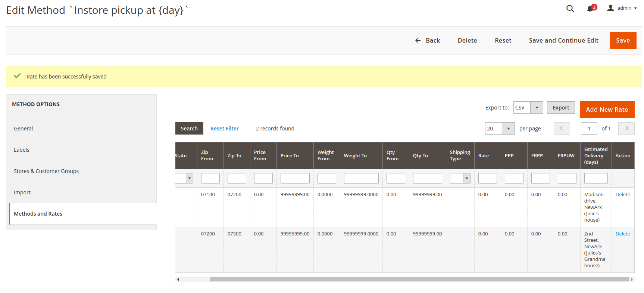
Task: Go back using the Back arrow button
Action: click(428, 40)
